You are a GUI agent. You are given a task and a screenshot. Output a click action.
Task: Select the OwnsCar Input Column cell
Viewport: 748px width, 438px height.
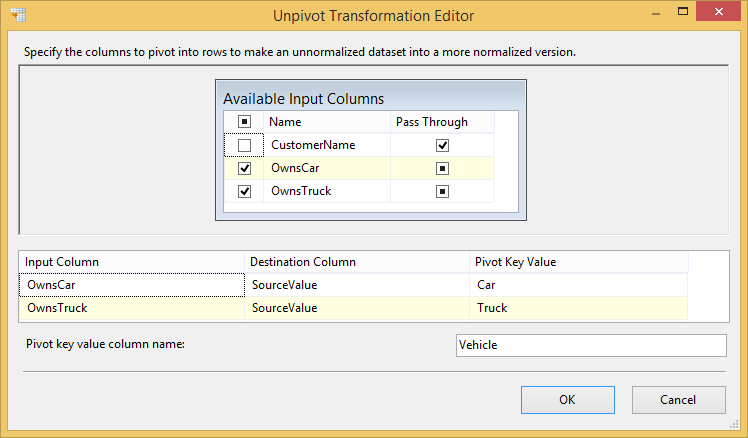[132, 285]
